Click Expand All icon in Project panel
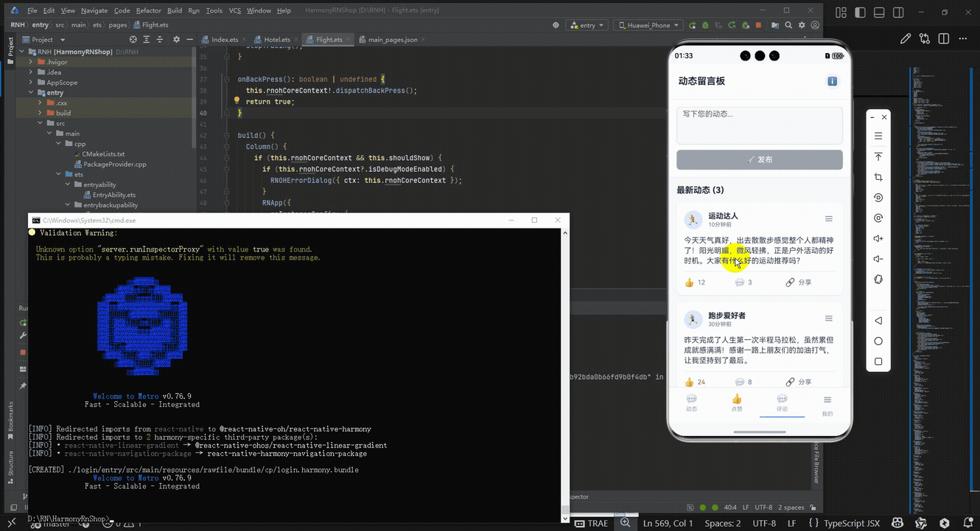Image resolution: width=980 pixels, height=531 pixels. 147,40
